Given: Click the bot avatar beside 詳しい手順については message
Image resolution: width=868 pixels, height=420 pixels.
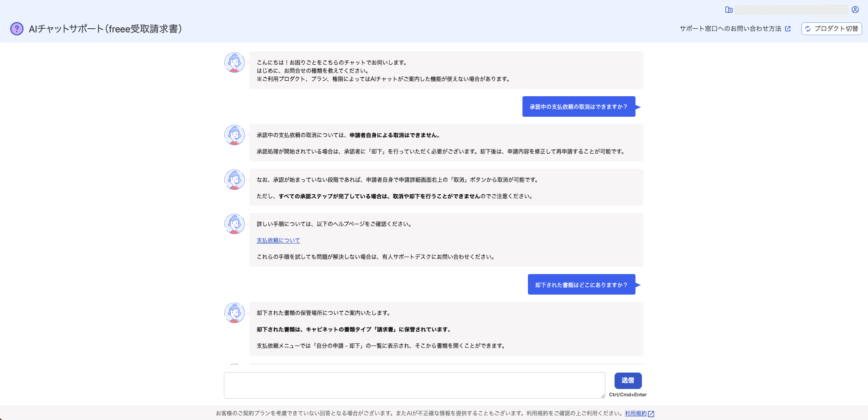Looking at the screenshot, I should [x=235, y=224].
